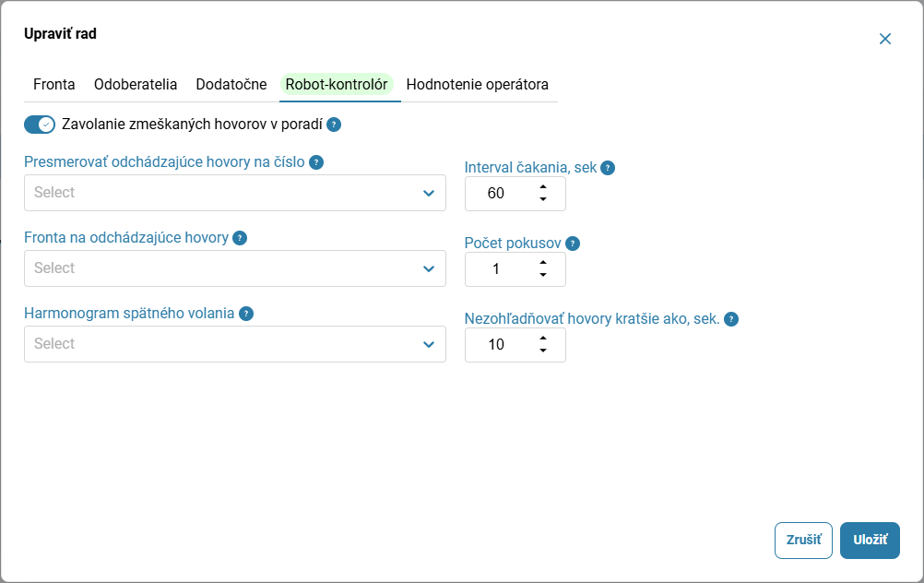Show help for Presmerovať odchádzajúce hovory na číslo

click(x=316, y=162)
